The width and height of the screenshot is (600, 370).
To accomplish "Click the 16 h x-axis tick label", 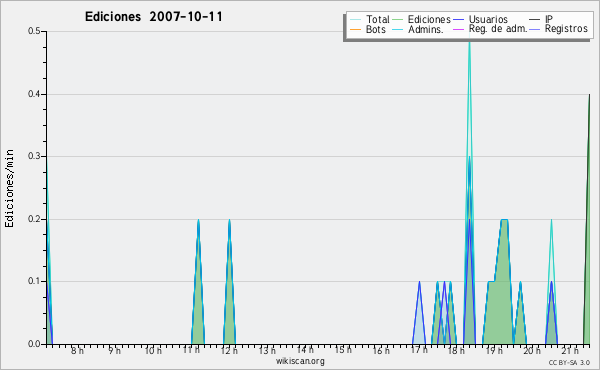I will (381, 350).
